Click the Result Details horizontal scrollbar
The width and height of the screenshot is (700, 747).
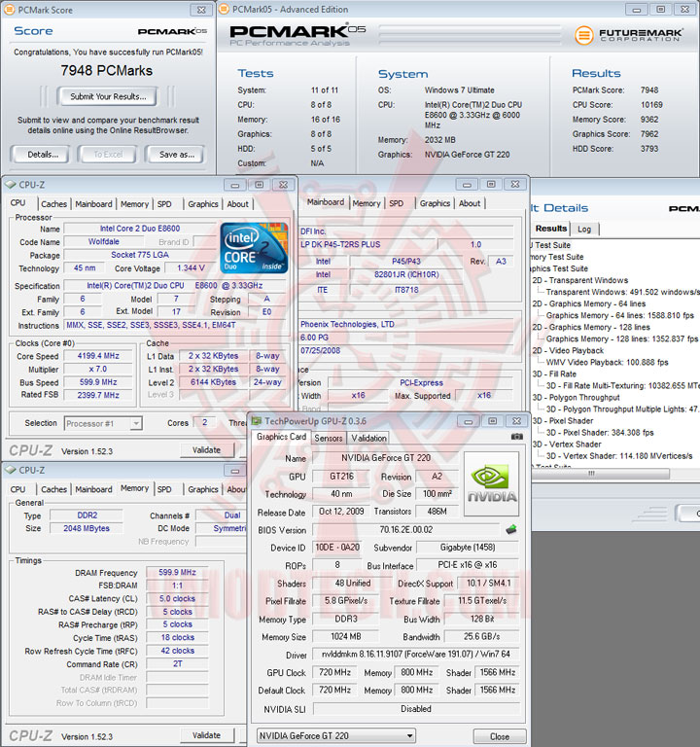(600, 474)
